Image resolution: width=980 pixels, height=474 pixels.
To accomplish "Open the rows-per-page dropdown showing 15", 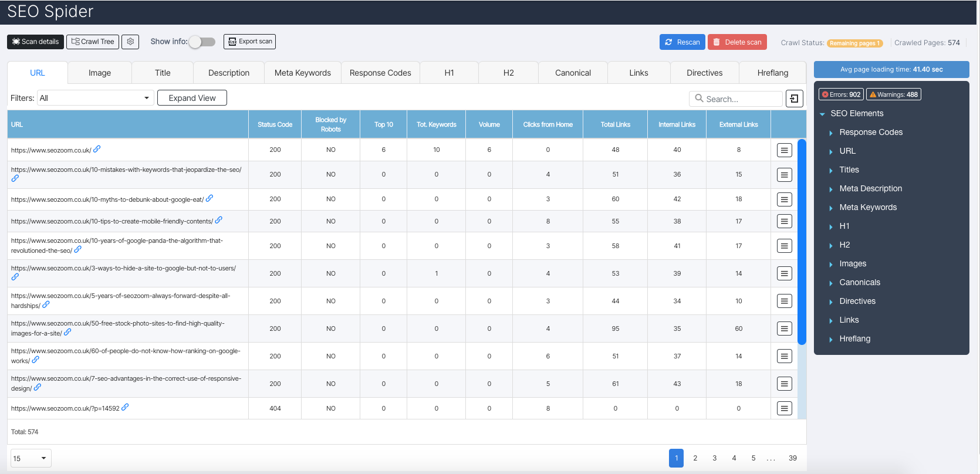I will (31, 458).
